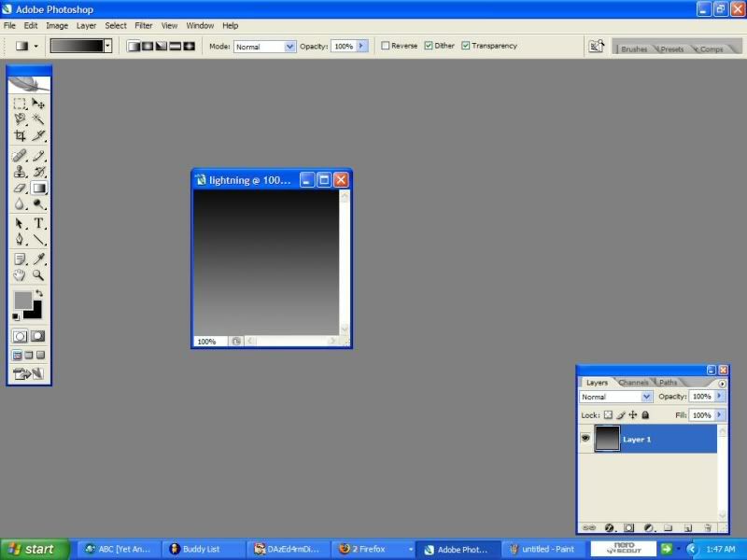Select the Rectangular Marquee tool
747x560 pixels.
point(20,104)
